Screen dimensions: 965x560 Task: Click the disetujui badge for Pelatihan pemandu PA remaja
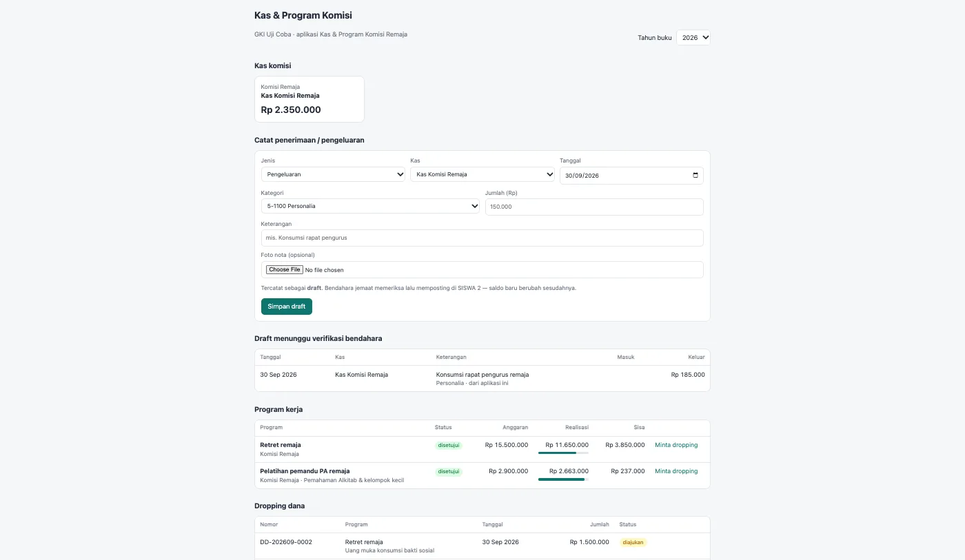pos(449,472)
